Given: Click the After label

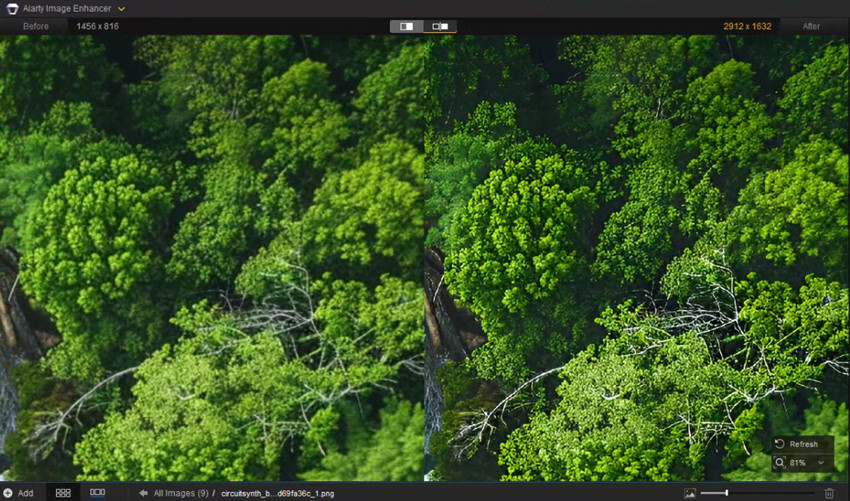Looking at the screenshot, I should [x=812, y=26].
